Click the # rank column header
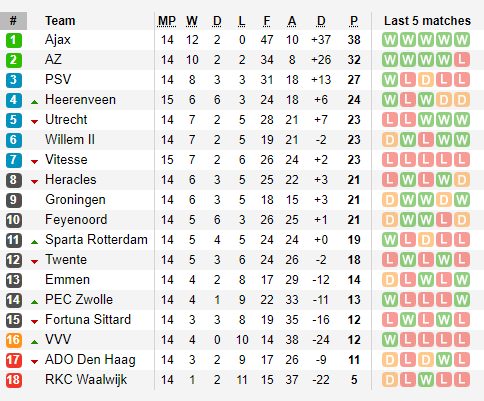The image size is (484, 401). click(13, 21)
